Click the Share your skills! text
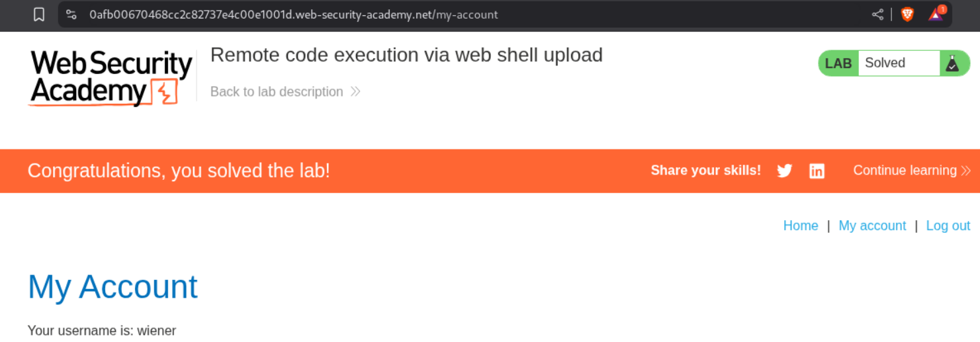 pyautogui.click(x=705, y=171)
